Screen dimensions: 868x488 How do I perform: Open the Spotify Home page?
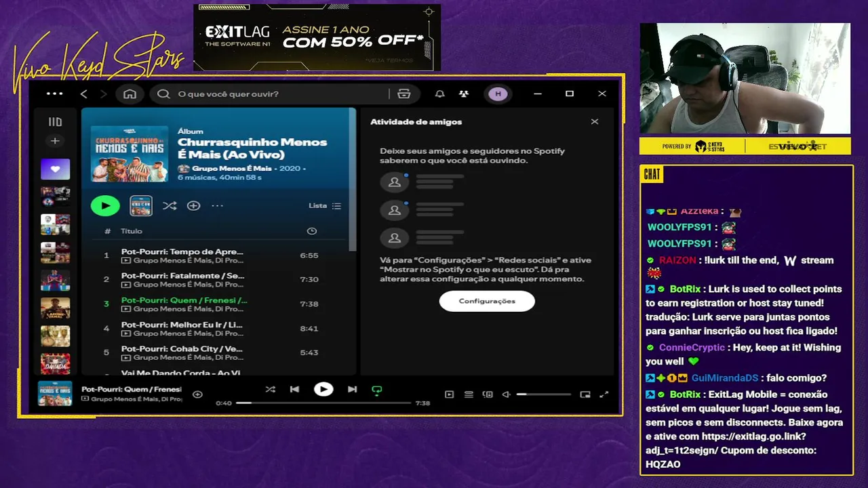pos(130,94)
